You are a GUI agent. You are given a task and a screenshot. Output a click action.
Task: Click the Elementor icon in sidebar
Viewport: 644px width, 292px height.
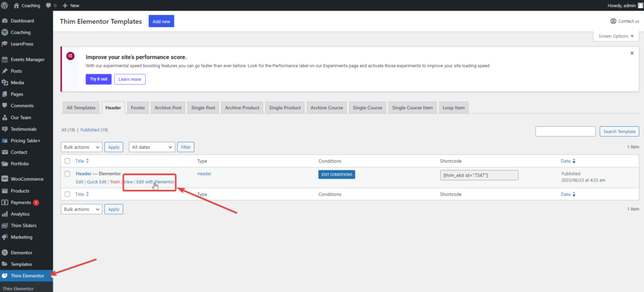tap(5, 252)
